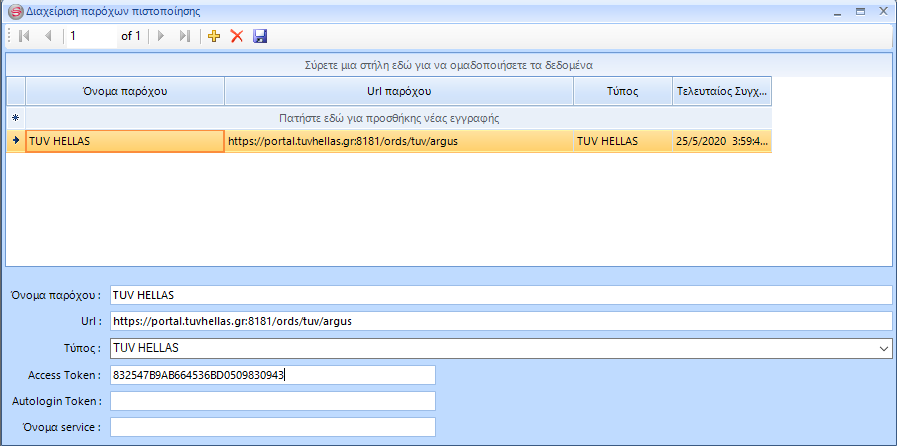Edit the current record number field

(92, 37)
